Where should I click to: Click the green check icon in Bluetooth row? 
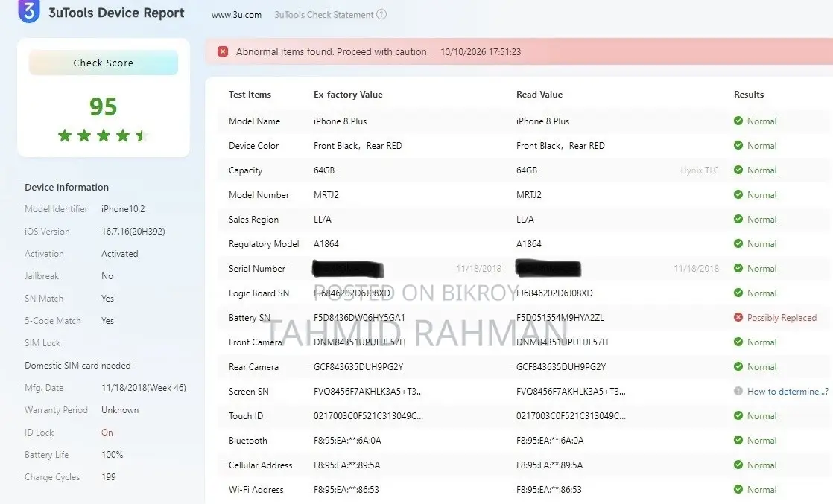point(738,440)
